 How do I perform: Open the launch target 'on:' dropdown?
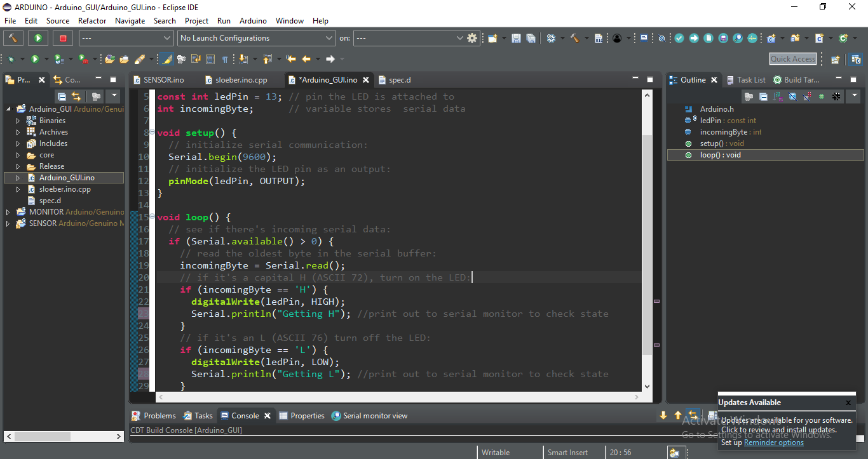[x=409, y=38]
